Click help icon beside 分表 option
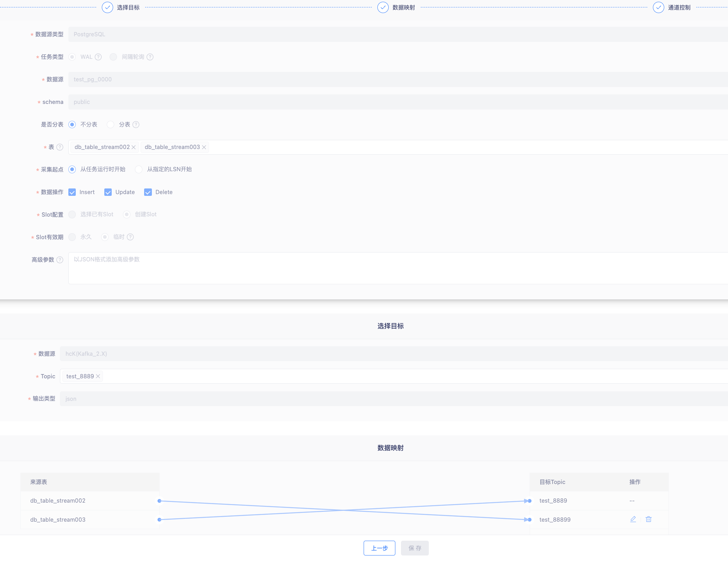This screenshot has height=565, width=728. [x=136, y=125]
